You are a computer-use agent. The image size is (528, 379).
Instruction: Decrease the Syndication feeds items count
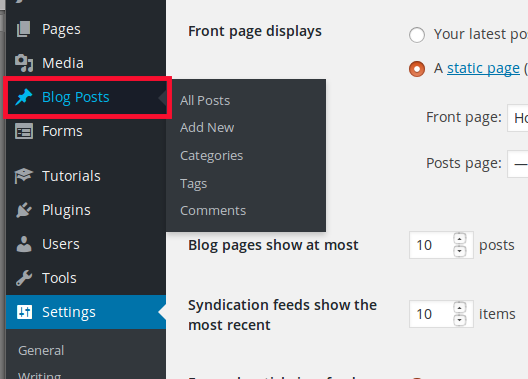tap(460, 320)
